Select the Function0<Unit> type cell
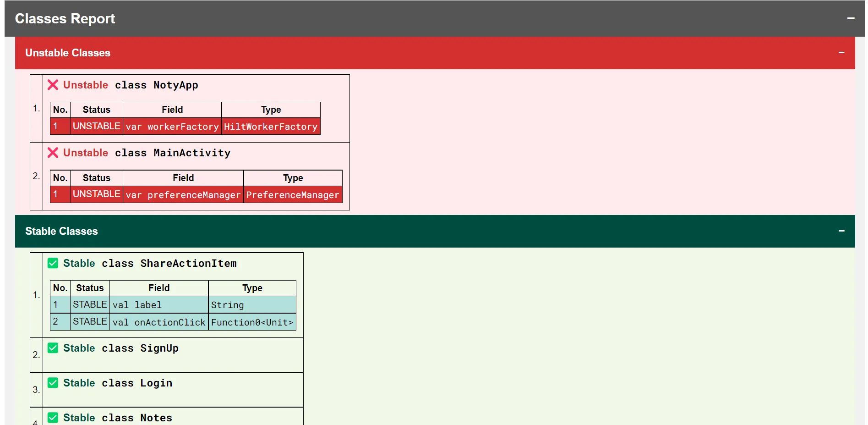Image resolution: width=868 pixels, height=425 pixels. (252, 322)
